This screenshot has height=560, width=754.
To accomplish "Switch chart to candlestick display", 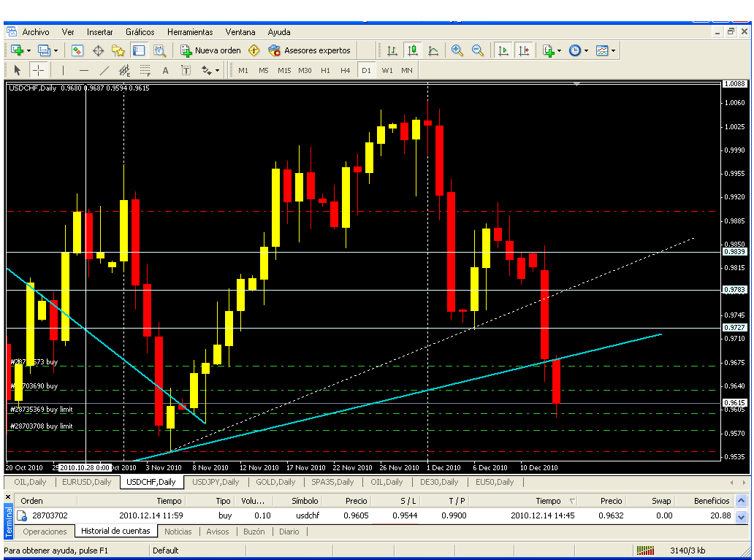I will 413,50.
